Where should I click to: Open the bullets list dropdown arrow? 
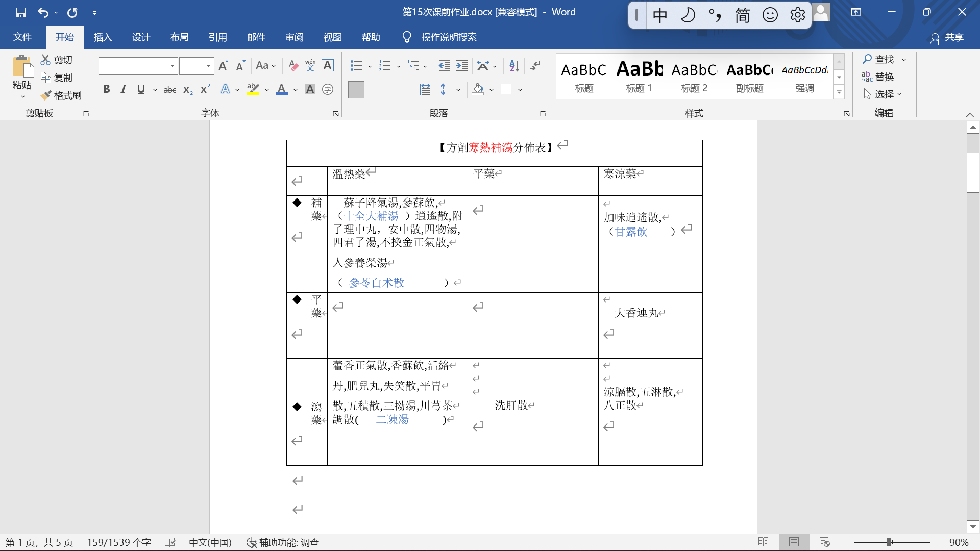point(370,66)
